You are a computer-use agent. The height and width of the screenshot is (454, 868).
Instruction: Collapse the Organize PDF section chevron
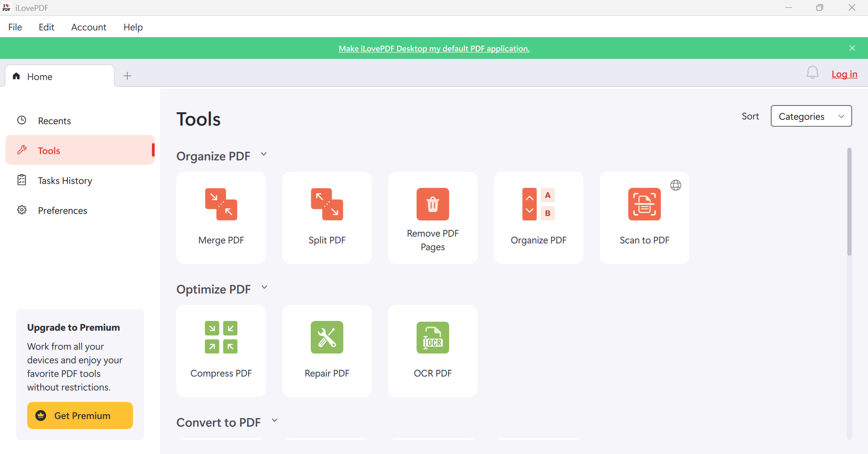[264, 155]
